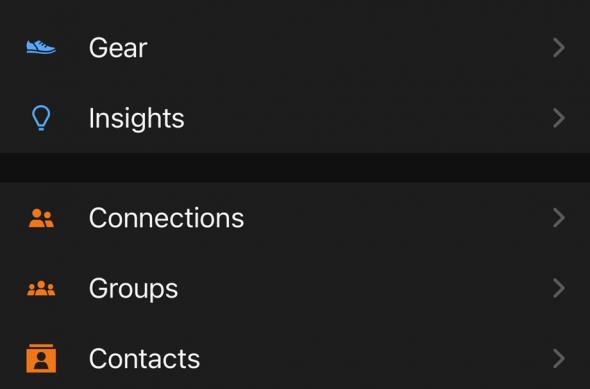Image resolution: width=590 pixels, height=389 pixels.
Task: Select the three-person Groups icon
Action: pyautogui.click(x=41, y=289)
